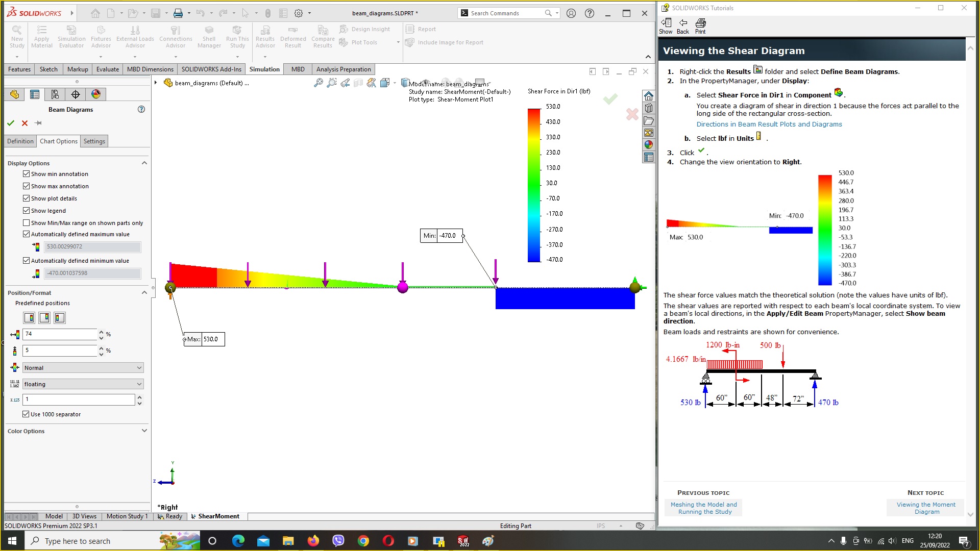Image resolution: width=980 pixels, height=551 pixels.
Task: Select FeatureManager design tree tab icon
Action: pos(14,94)
